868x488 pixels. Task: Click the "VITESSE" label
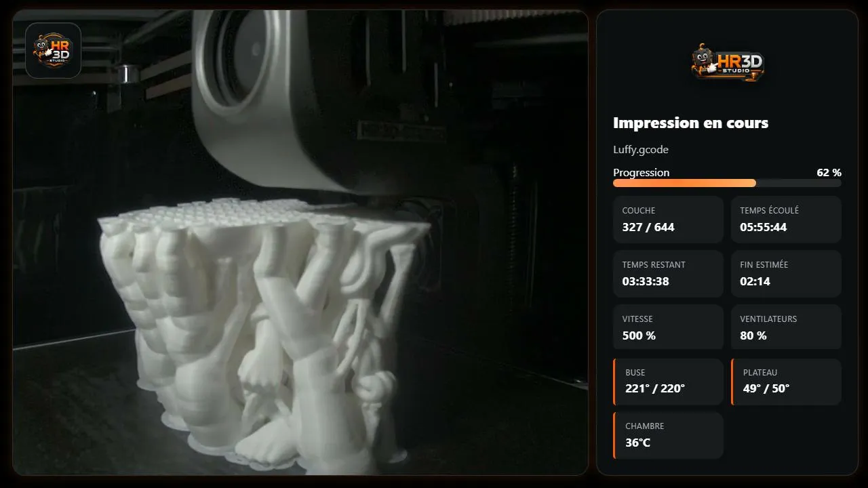(639, 319)
